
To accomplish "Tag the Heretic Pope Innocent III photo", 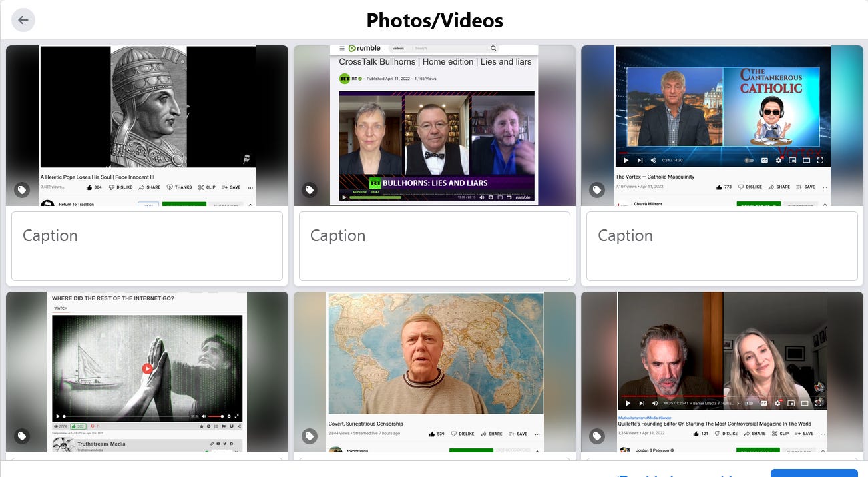I will [x=22, y=190].
